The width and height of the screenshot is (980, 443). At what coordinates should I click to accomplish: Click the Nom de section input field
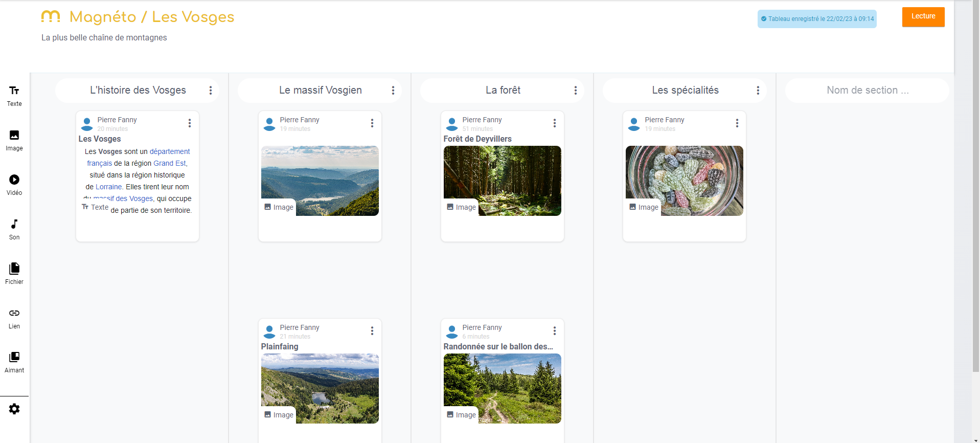click(x=867, y=91)
